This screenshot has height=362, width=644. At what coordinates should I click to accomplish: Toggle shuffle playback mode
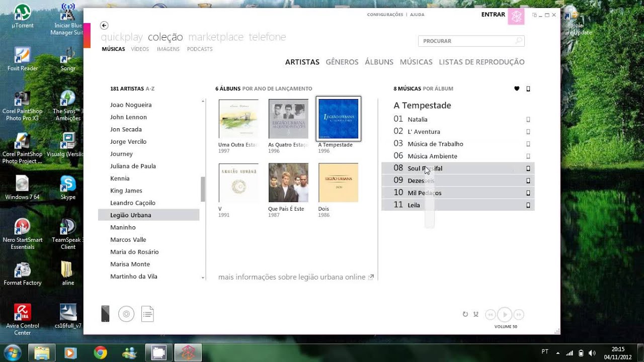[x=475, y=314]
